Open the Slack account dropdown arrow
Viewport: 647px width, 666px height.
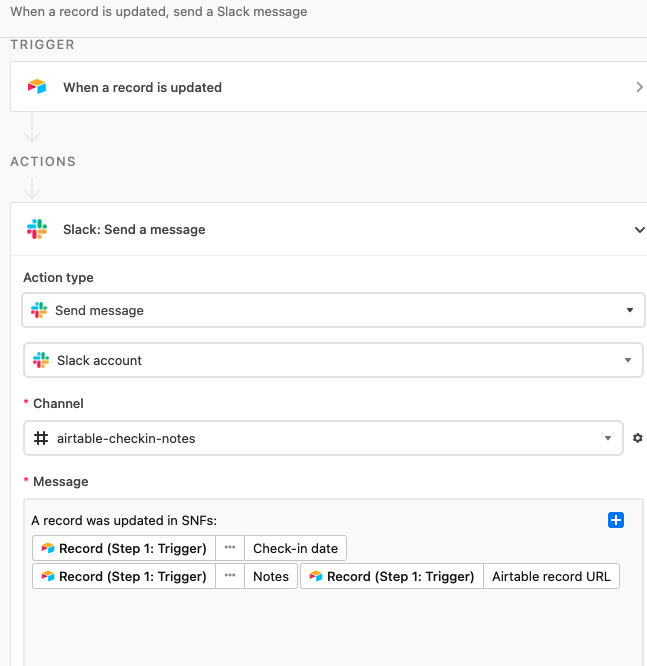[x=628, y=360]
